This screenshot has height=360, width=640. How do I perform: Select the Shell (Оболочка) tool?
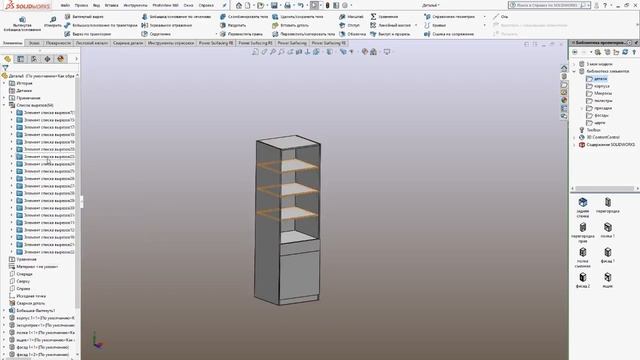[x=352, y=34]
